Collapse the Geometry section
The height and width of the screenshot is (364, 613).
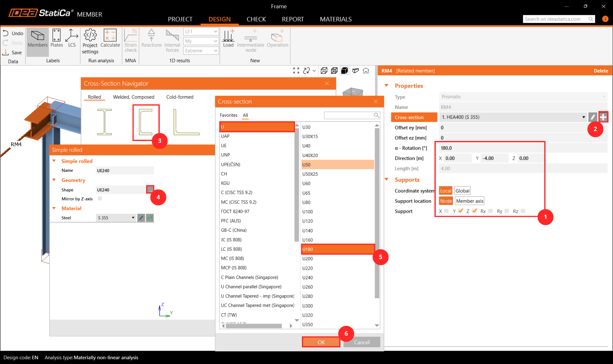(x=54, y=180)
